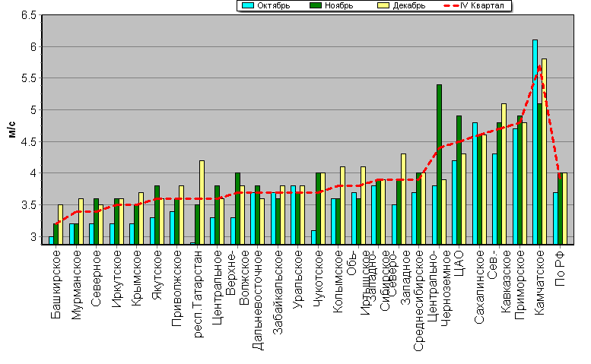591x364 pixels.
Task: Click the Кавказское category label
Action: pyautogui.click(x=506, y=282)
